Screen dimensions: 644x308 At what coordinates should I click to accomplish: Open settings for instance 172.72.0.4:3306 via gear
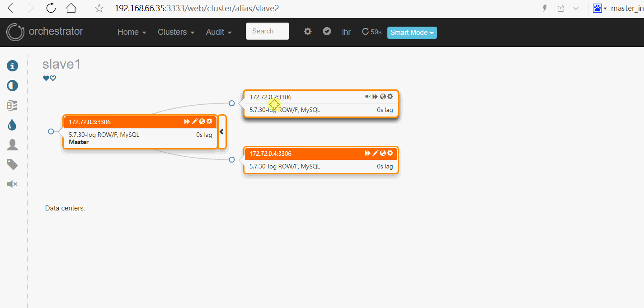tap(390, 153)
